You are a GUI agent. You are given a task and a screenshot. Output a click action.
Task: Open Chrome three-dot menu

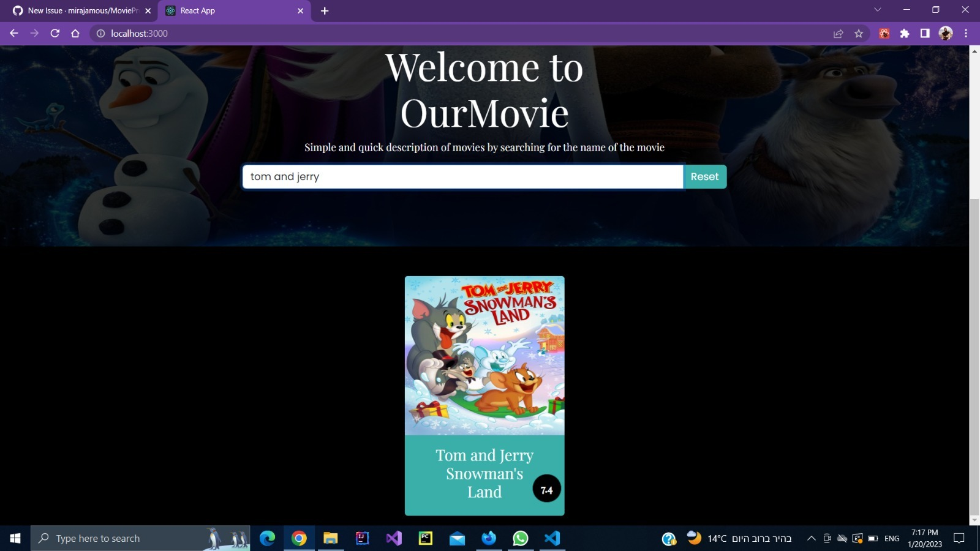(x=966, y=33)
